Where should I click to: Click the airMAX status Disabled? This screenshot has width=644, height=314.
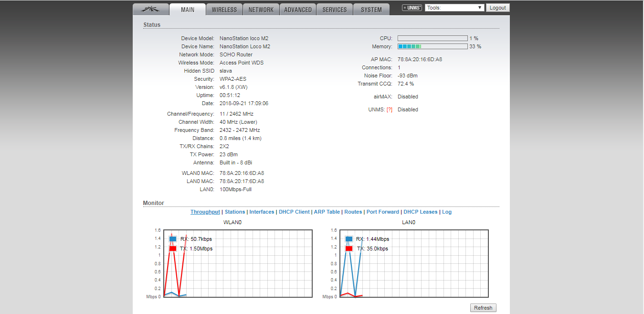pos(408,97)
